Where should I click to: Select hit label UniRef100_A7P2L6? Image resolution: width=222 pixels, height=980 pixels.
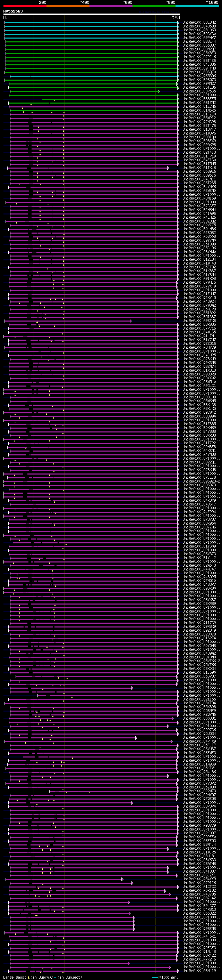coord(199,57)
